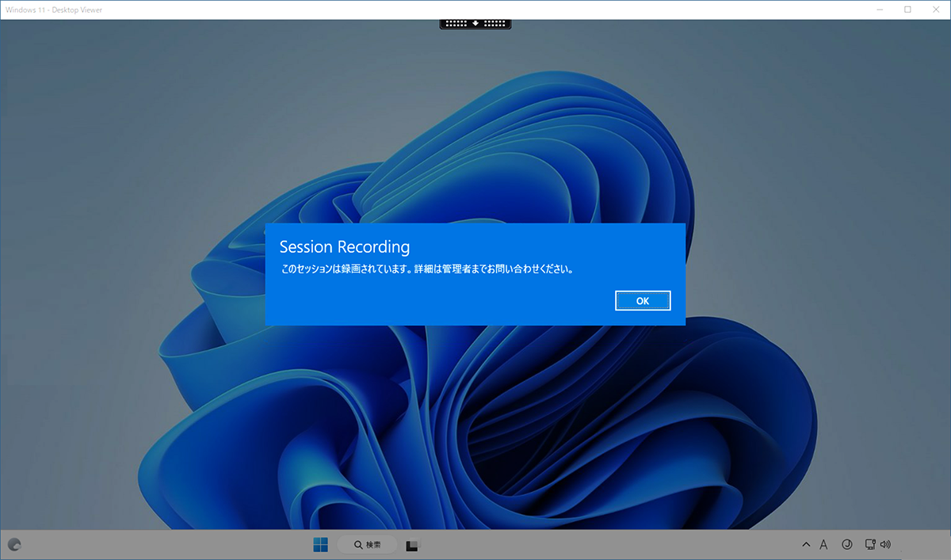
Task: Click the left dotted grip on the viewer toolbar
Action: [x=456, y=23]
